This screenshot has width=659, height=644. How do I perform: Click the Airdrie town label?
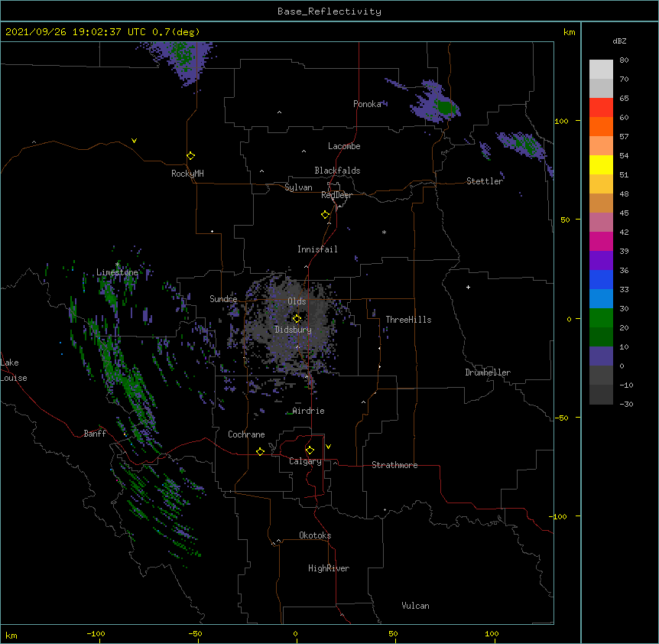coord(309,411)
